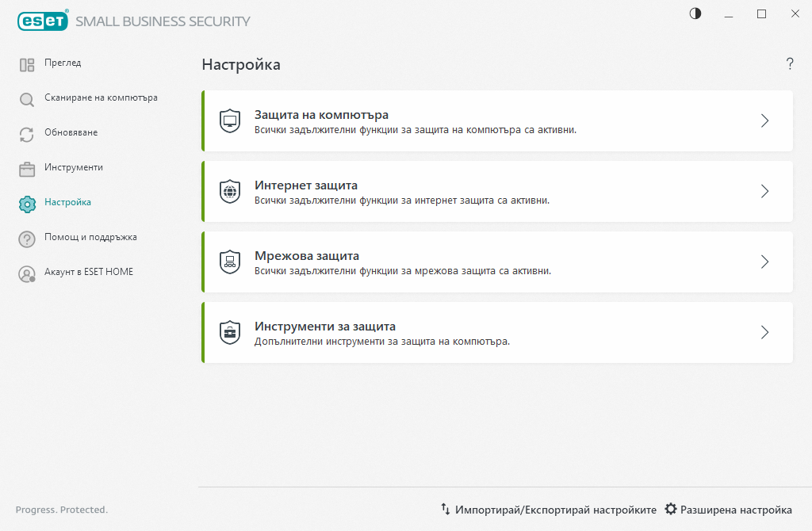Click Импортирай/Експортирай настройките link
Viewport: 812px width, 531px height.
556,510
